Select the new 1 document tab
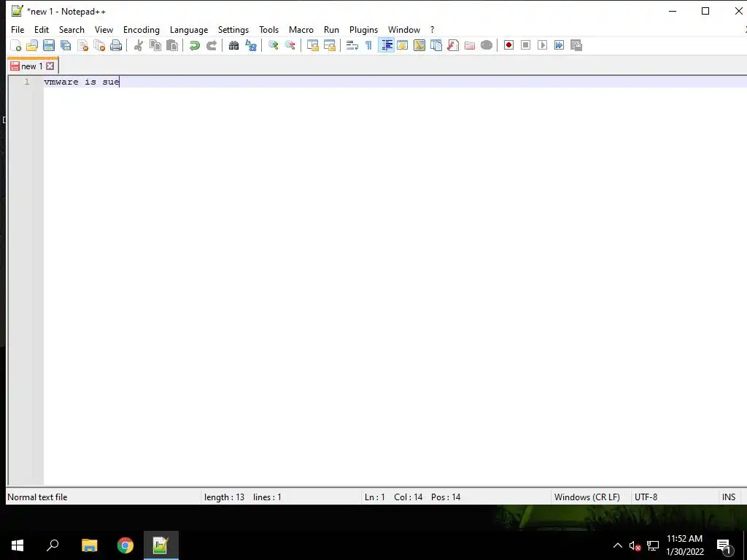 (32, 66)
